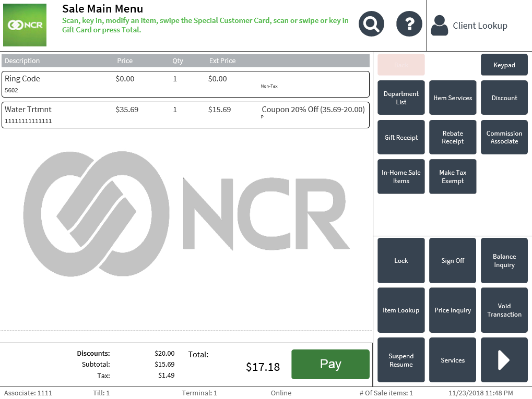Go to next page of function buttons
This screenshot has height=399, width=532.
(504, 360)
